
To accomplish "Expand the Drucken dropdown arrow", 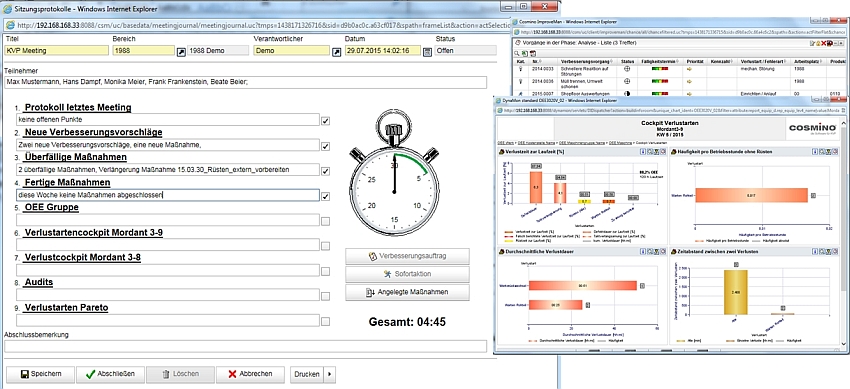I will point(330,374).
